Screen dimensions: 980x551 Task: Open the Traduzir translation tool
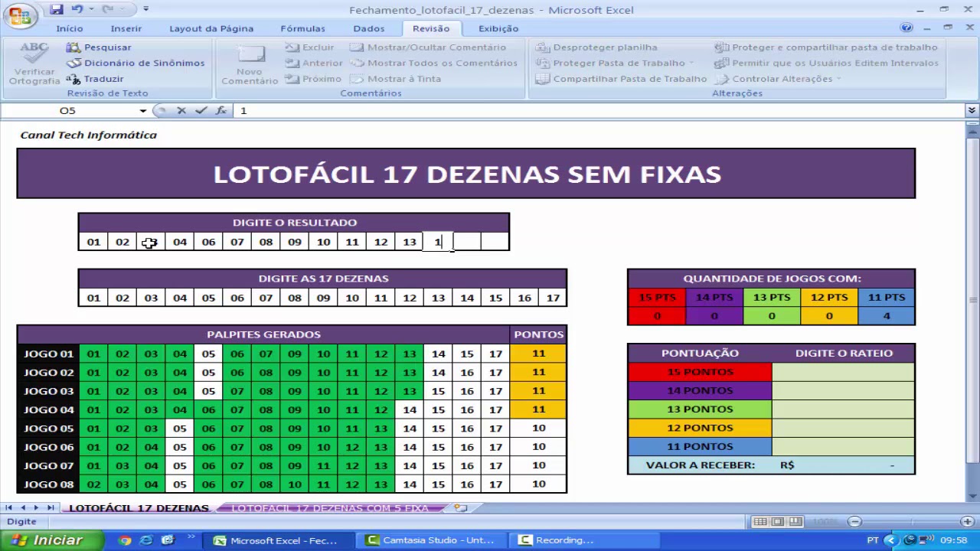pos(95,79)
